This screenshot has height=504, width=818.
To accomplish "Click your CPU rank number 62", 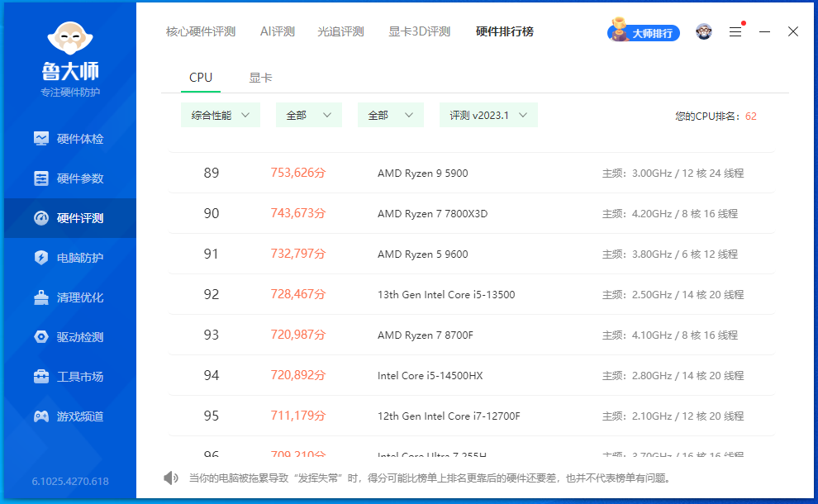I will [x=751, y=116].
